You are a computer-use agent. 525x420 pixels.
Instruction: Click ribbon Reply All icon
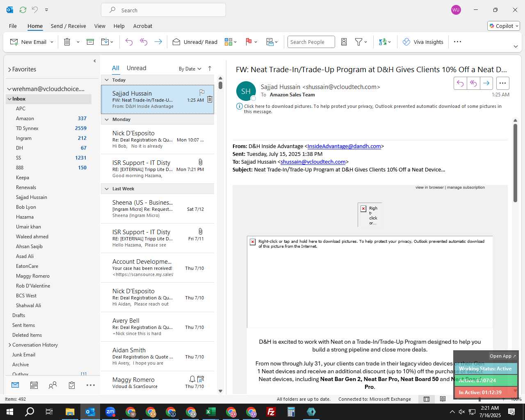144,42
